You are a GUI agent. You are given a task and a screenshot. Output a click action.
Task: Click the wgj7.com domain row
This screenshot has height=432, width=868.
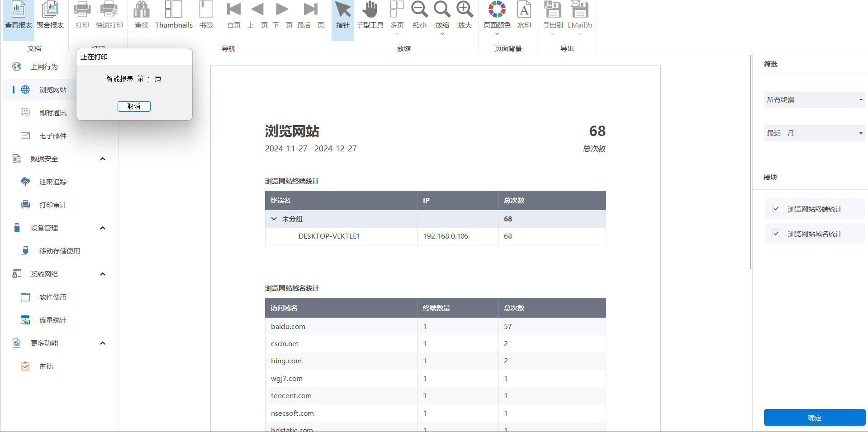click(435, 378)
